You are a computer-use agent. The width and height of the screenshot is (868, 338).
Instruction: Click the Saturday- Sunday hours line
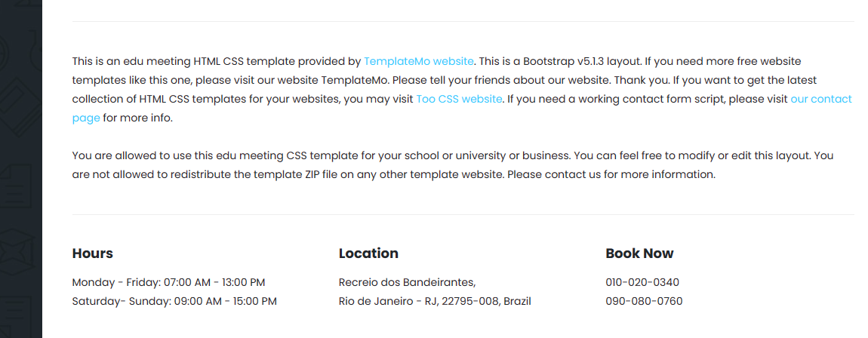click(174, 302)
